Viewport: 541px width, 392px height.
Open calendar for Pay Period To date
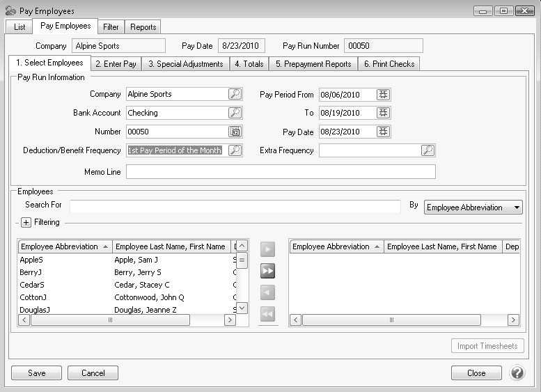point(383,113)
